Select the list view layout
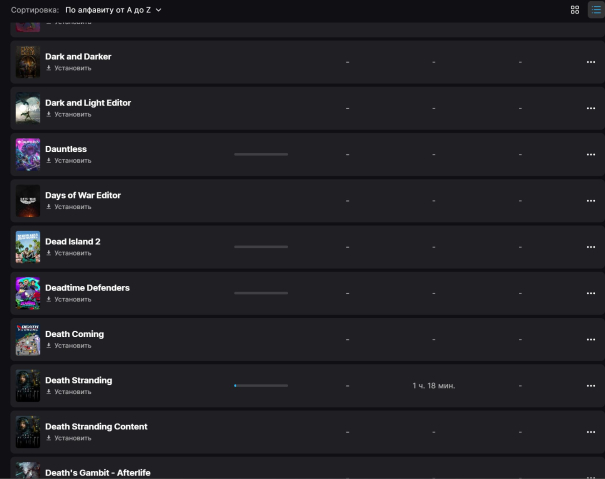 pyautogui.click(x=595, y=10)
